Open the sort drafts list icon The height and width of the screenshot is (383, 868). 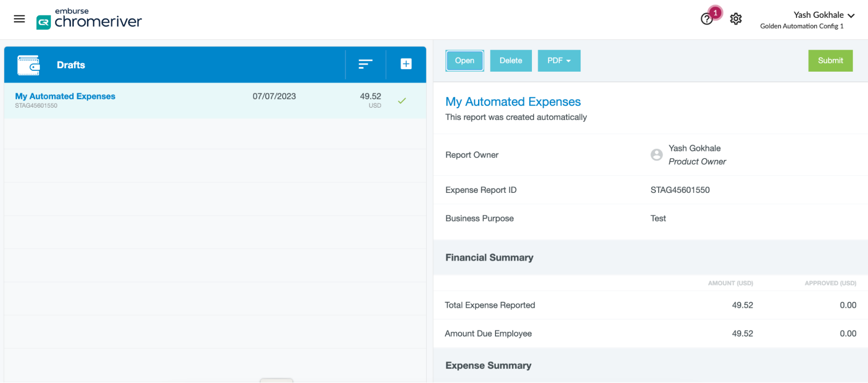point(365,64)
